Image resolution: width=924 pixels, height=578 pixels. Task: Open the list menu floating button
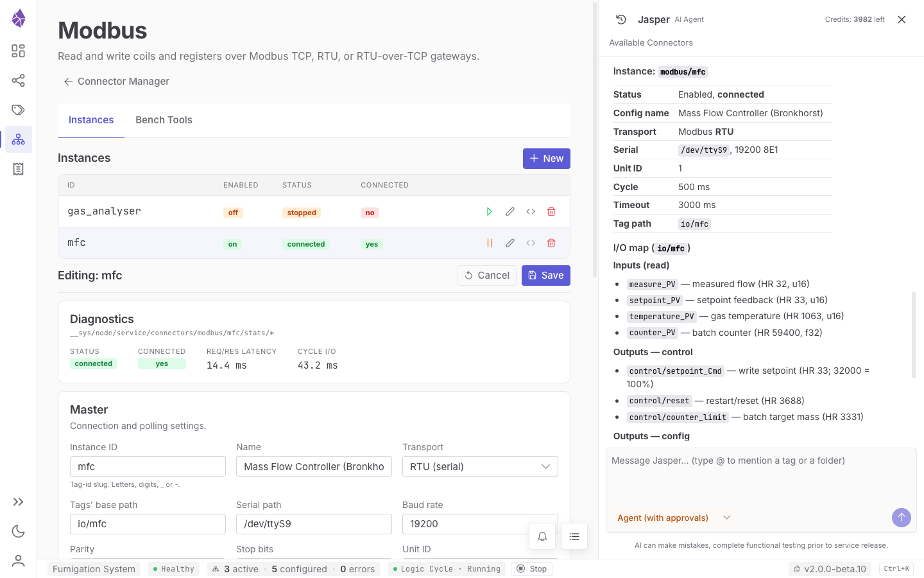(x=574, y=536)
